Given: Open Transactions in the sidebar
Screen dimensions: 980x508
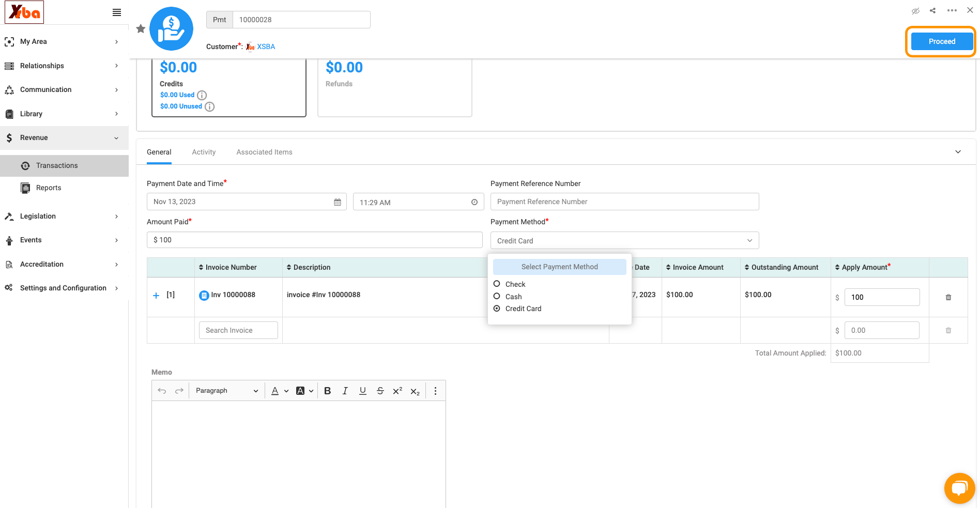Looking at the screenshot, I should 64,166.
